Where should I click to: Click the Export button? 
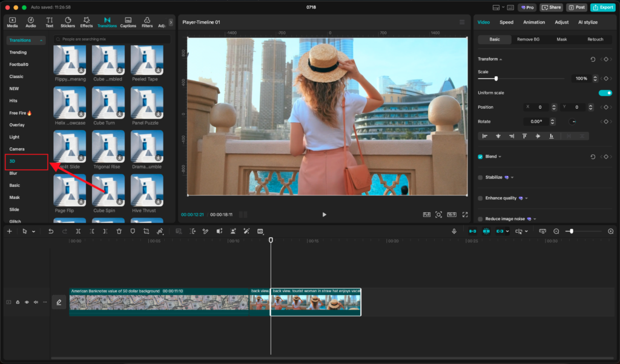click(602, 7)
